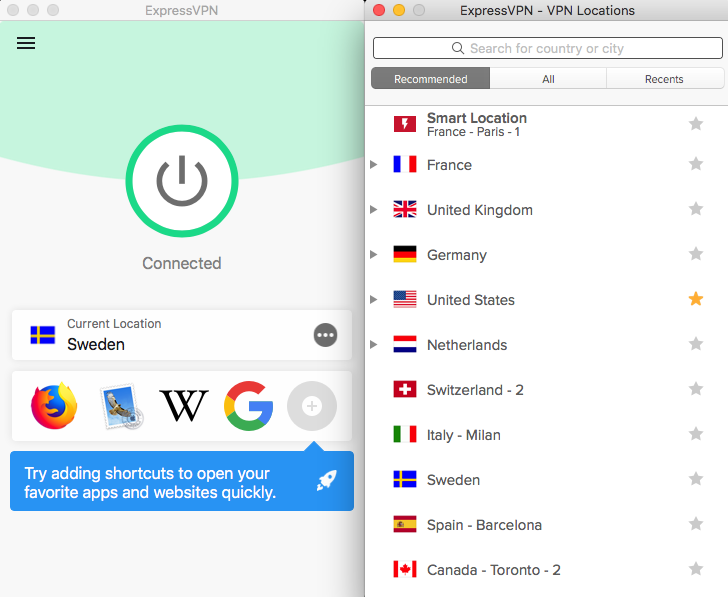Click the Italy flag icon

(405, 435)
